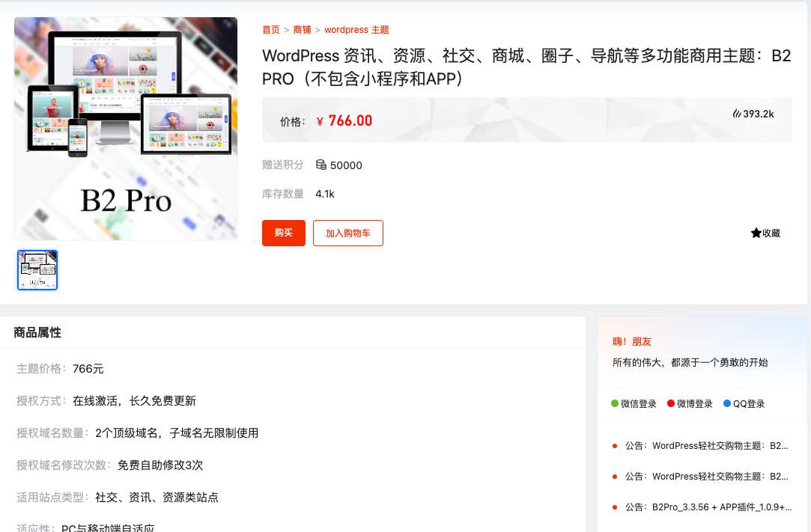Click the red bullet beside the B2Pro announcement

[615, 507]
